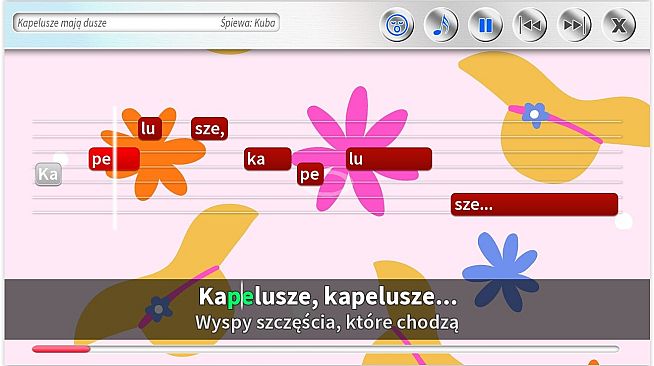This screenshot has width=654, height=366.
Task: Toggle the music note melody button
Action: (441, 25)
